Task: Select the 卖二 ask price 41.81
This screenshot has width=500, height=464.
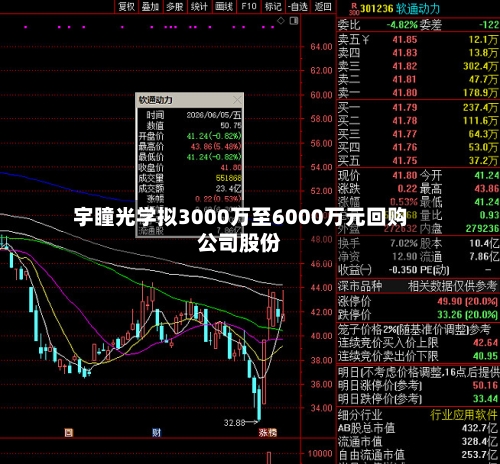Action: coord(405,80)
